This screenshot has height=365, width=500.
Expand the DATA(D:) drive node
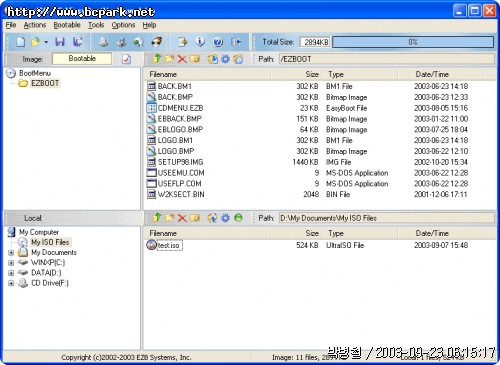click(11, 273)
